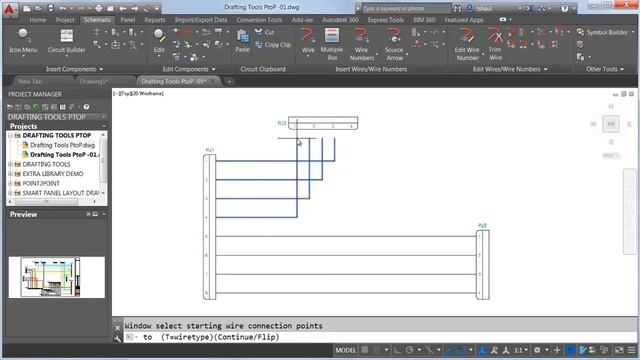
Task: Open the Icon Menu tool
Action: pos(23,41)
